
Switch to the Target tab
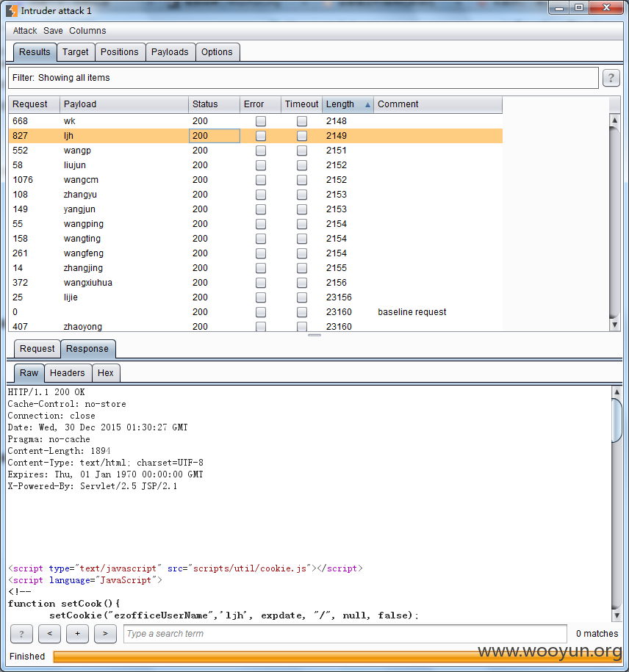76,52
